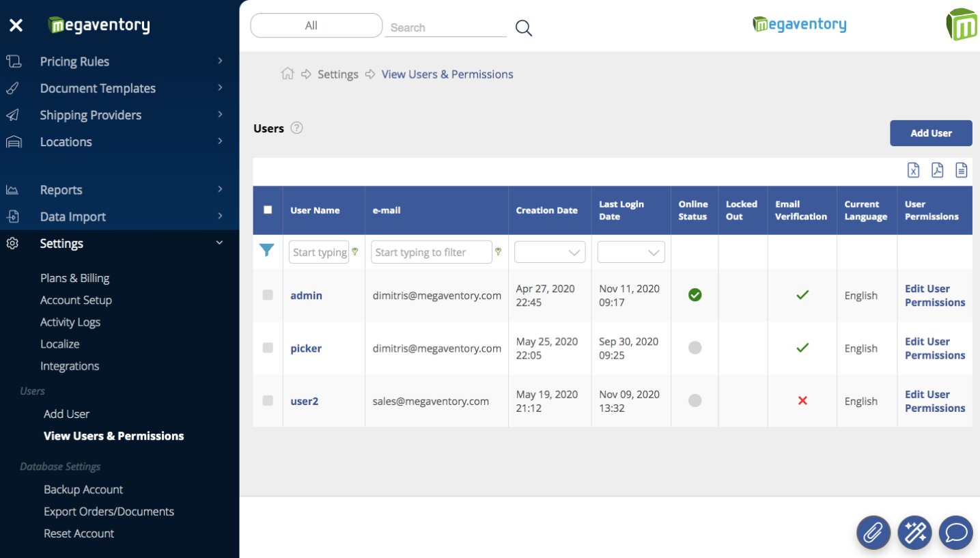
Task: Click the User Name filter input field
Action: [x=319, y=252]
